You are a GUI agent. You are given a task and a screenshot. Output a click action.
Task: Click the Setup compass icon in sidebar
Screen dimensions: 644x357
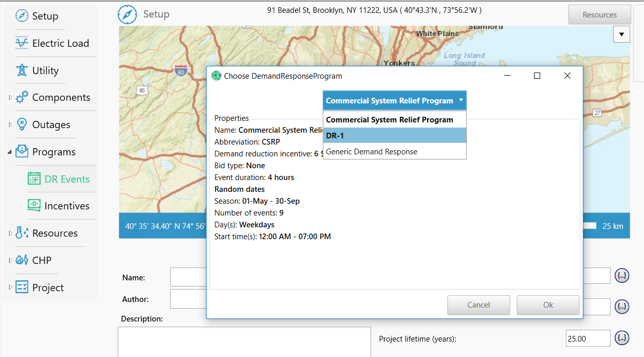pos(22,16)
